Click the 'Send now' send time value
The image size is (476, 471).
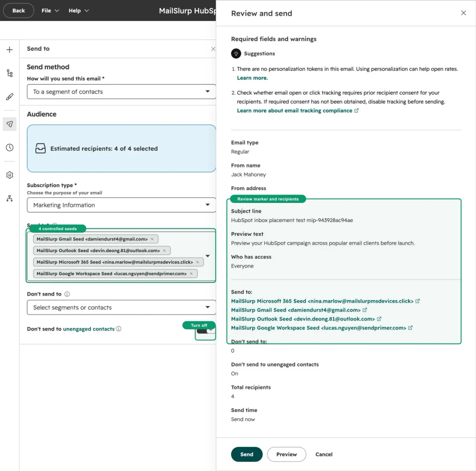(x=243, y=419)
